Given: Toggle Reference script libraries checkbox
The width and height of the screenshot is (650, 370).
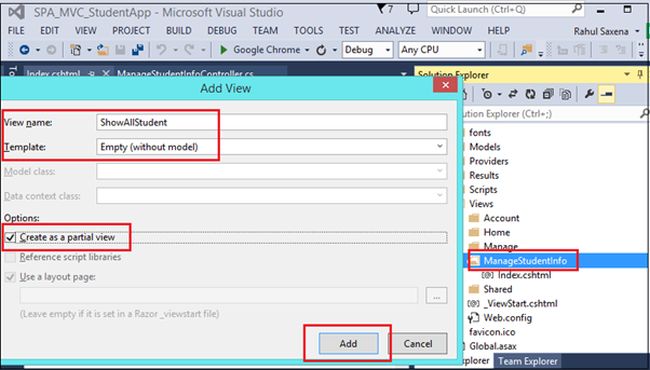Looking at the screenshot, I should (10, 257).
